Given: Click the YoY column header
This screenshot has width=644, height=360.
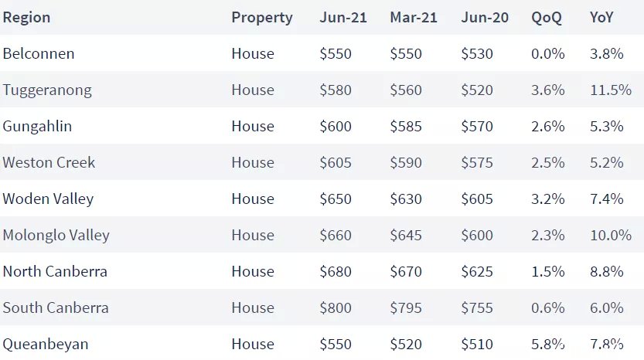Looking at the screenshot, I should point(601,18).
